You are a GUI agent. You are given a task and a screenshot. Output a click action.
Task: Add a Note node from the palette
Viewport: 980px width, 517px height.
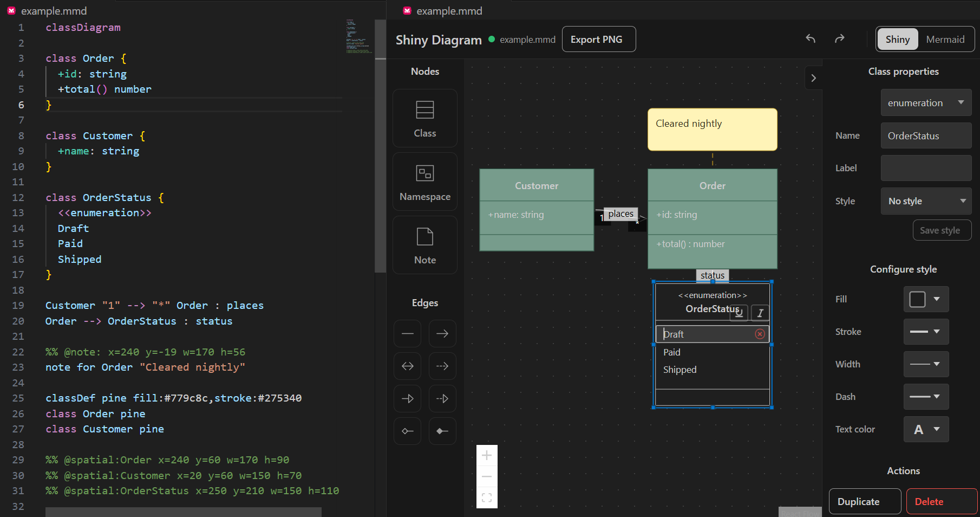425,245
